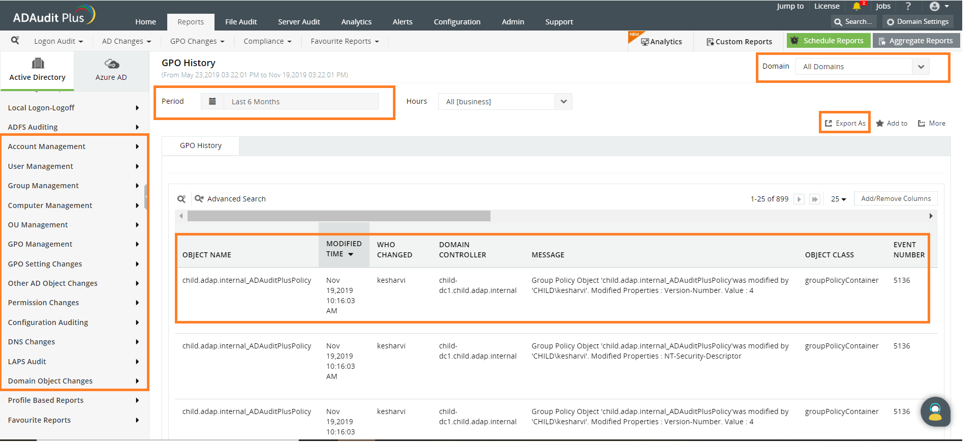Expand the Hours All [business] dropdown
The height and width of the screenshot is (442, 980).
coord(505,102)
